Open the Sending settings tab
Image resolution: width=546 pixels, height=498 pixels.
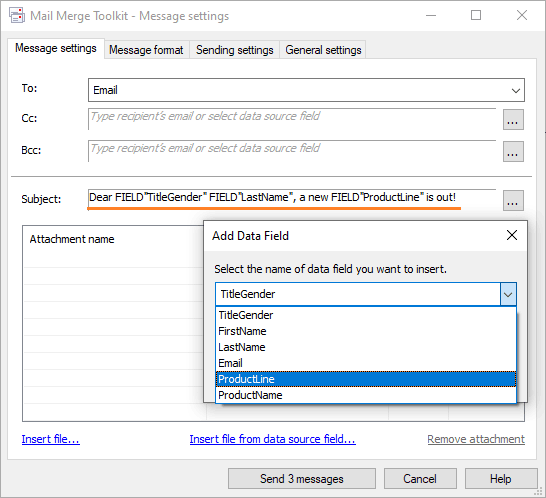point(234,50)
